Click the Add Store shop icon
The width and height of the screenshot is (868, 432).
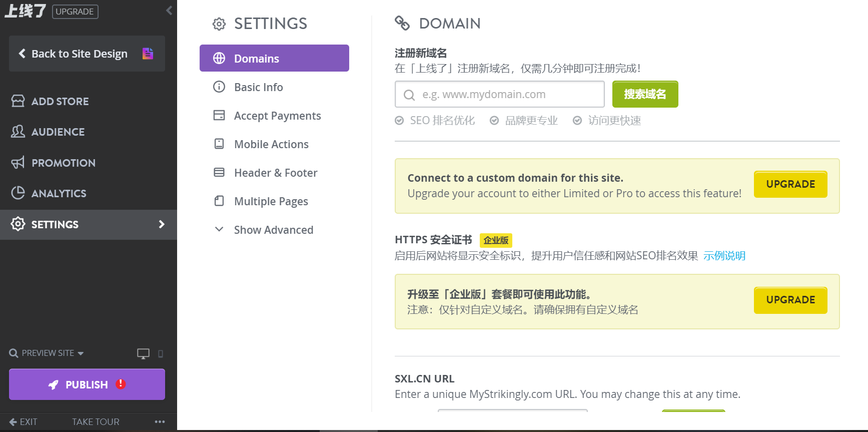tap(18, 101)
